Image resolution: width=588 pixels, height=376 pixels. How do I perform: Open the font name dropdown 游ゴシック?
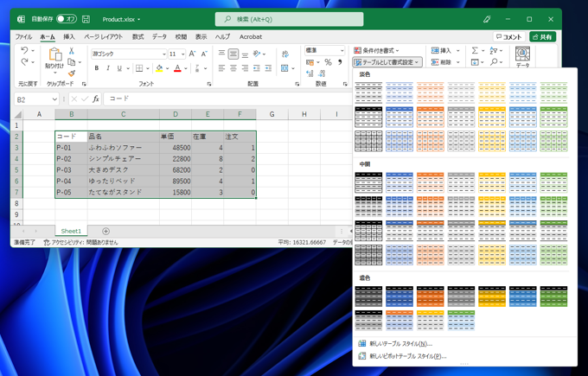pyautogui.click(x=163, y=54)
